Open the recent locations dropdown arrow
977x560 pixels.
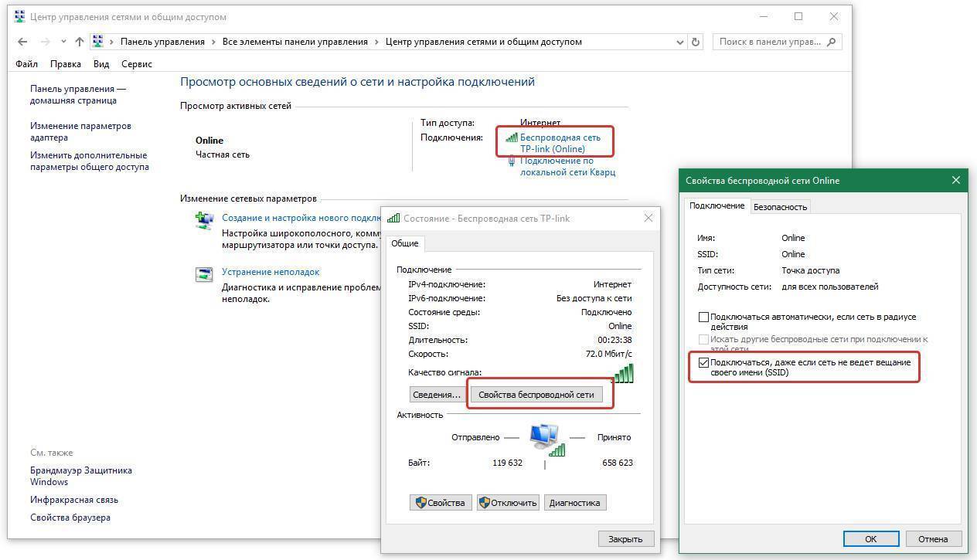[x=63, y=42]
